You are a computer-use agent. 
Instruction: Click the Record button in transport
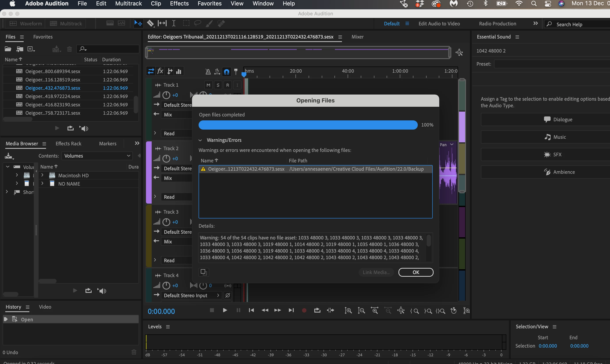304,310
